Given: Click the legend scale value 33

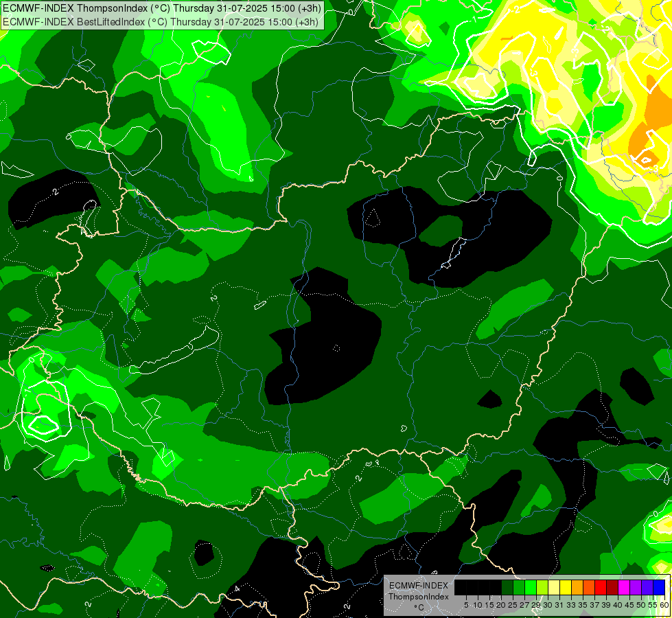Looking at the screenshot, I should pyautogui.click(x=571, y=605).
